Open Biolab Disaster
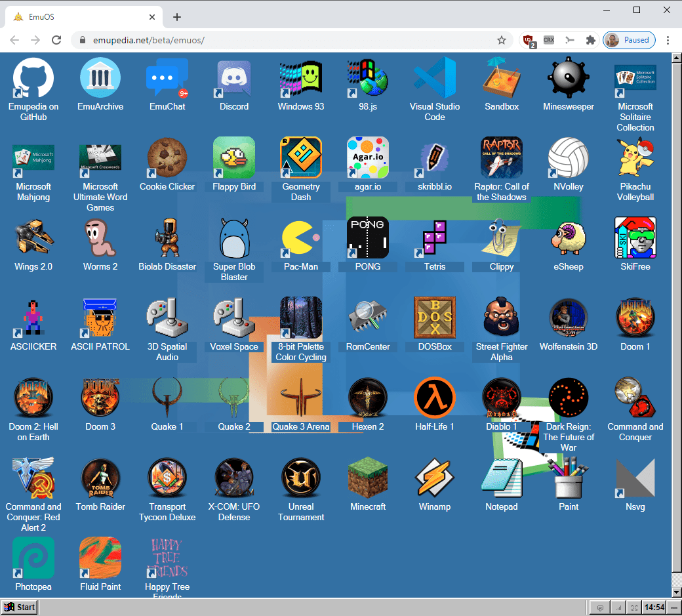 click(167, 237)
